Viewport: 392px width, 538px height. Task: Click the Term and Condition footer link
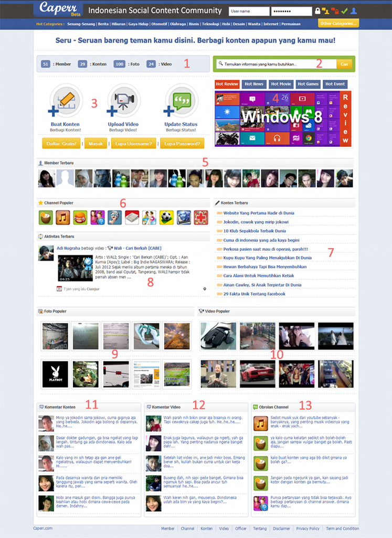tap(342, 529)
